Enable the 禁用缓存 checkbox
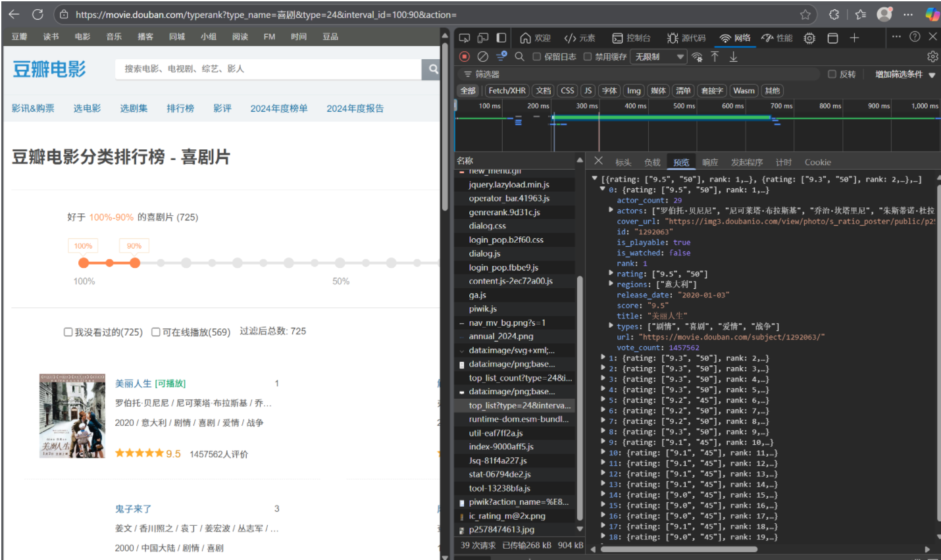The image size is (941, 560). 588,57
